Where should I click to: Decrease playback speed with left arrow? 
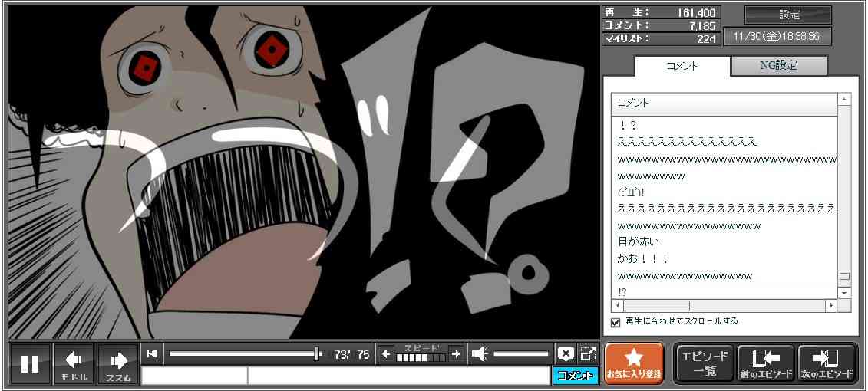pos(386,353)
